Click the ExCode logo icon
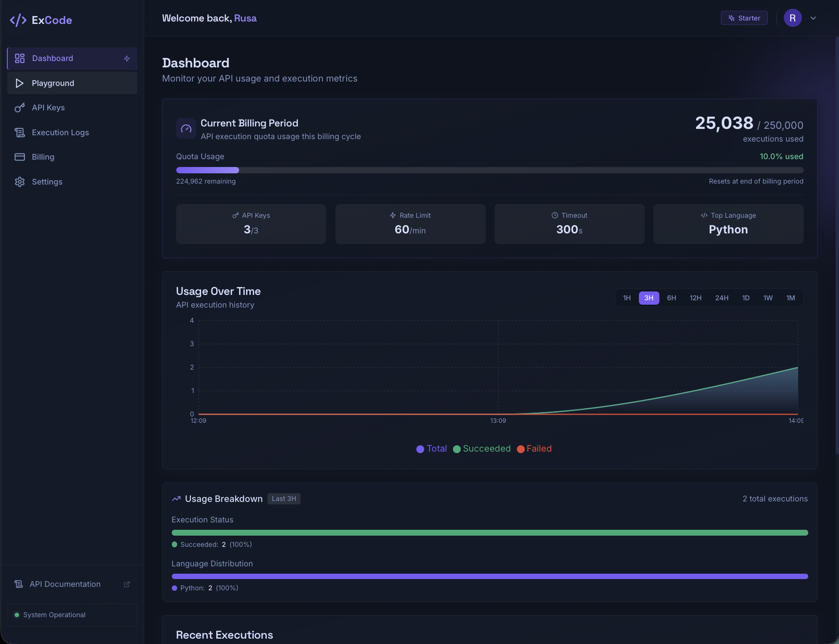This screenshot has width=839, height=644. pyautogui.click(x=18, y=20)
